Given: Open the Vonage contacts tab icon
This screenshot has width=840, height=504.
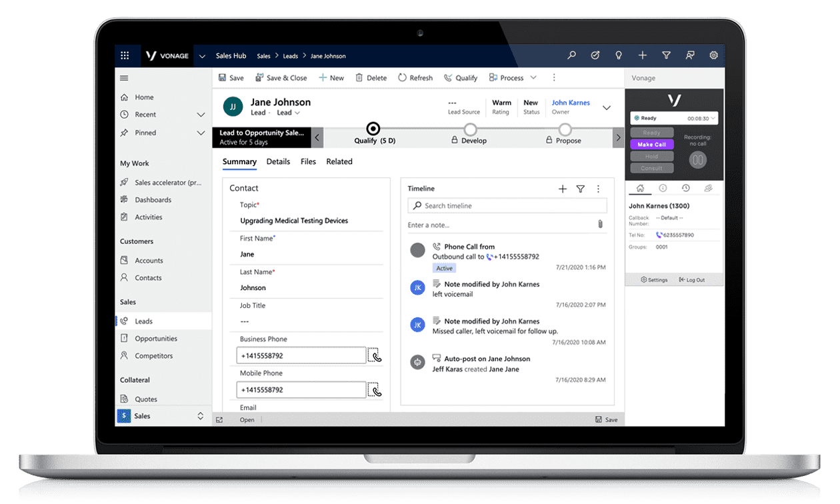Looking at the screenshot, I should pos(708,189).
